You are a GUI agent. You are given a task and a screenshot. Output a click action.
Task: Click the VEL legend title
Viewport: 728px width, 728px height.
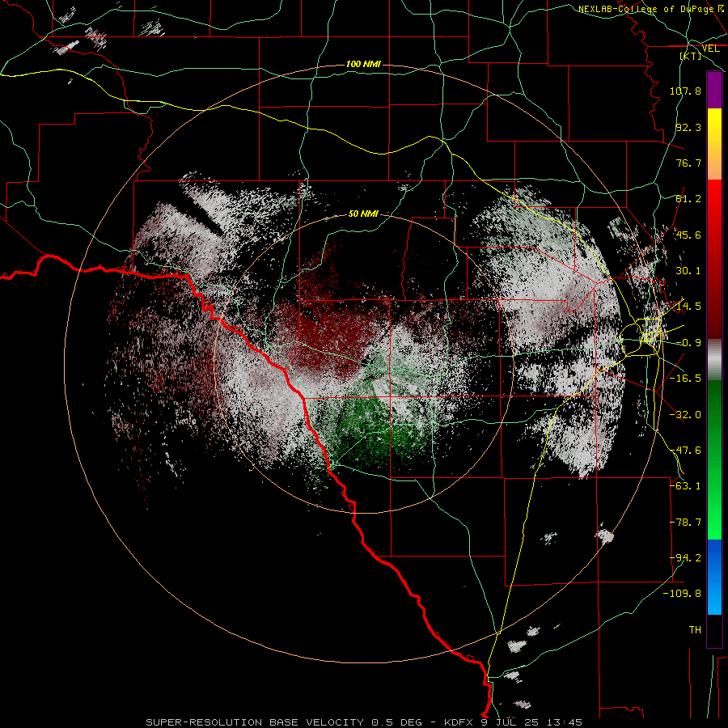pyautogui.click(x=710, y=49)
